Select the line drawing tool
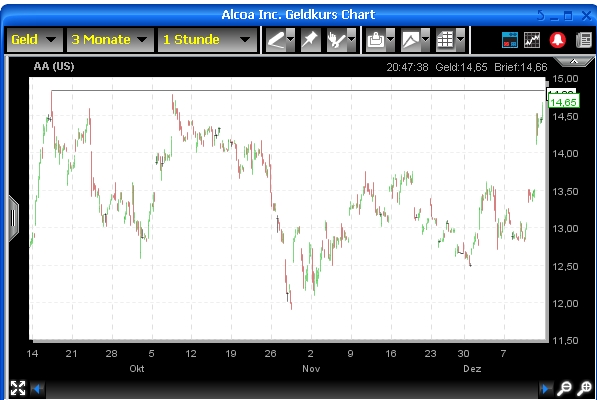Viewport: 597px width, 400px height. click(x=276, y=40)
